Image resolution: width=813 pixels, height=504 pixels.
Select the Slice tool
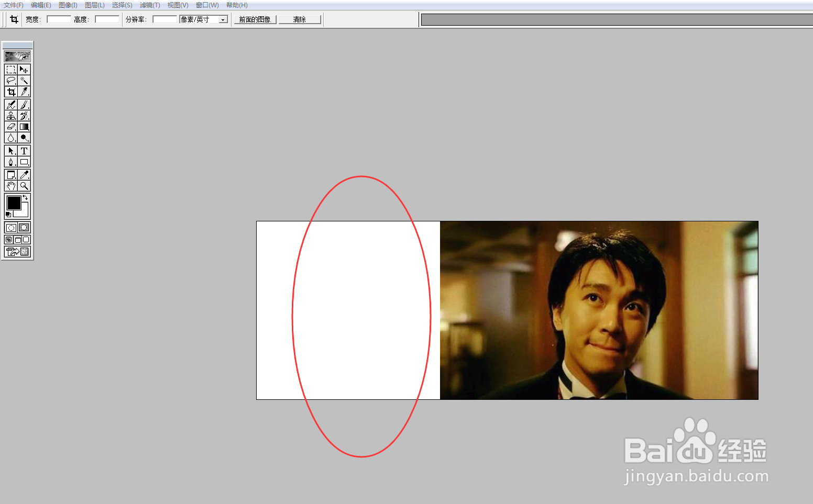pos(24,92)
